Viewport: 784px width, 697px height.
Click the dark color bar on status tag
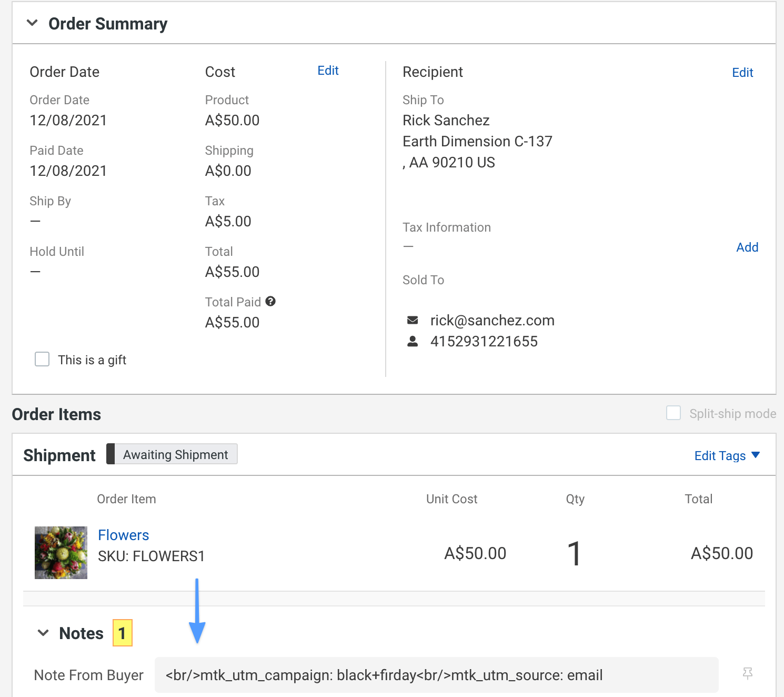pyautogui.click(x=110, y=454)
